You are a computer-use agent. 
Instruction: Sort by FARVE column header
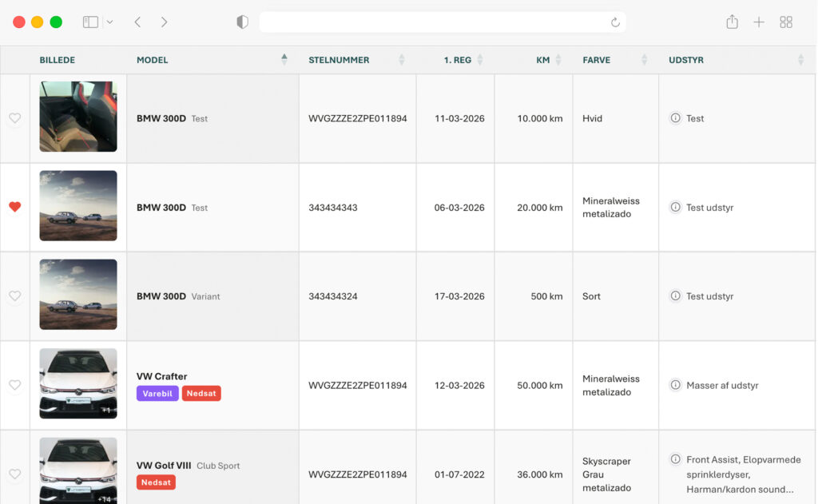point(597,60)
